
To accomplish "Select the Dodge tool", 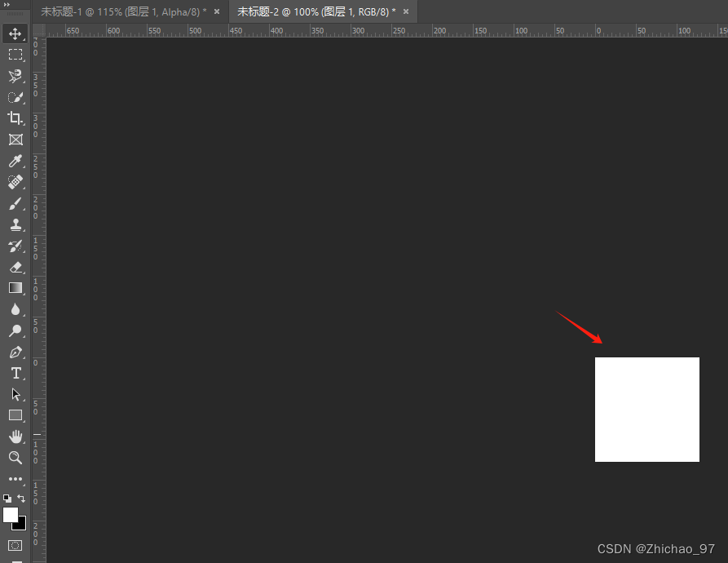I will click(15, 330).
